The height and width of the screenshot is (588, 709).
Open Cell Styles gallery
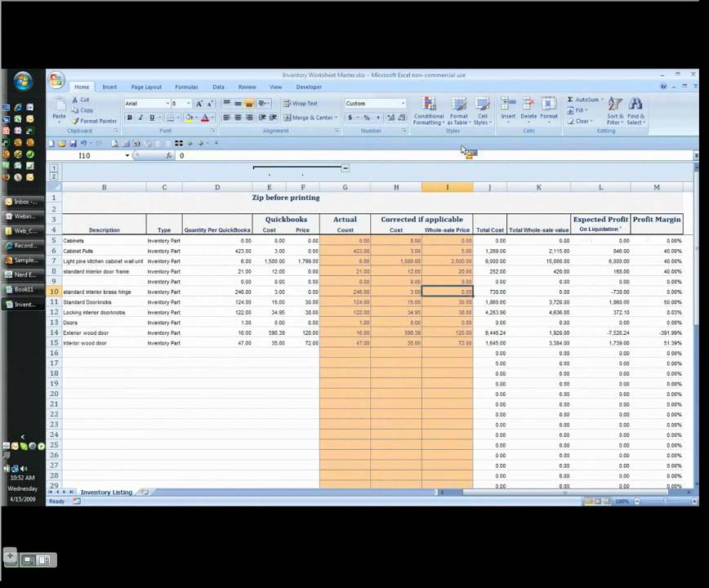coord(483,111)
